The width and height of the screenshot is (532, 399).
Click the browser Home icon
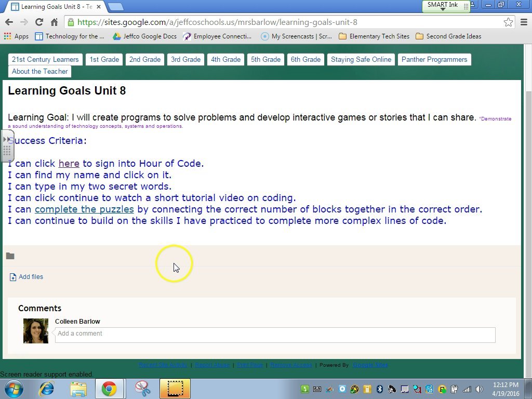54,22
